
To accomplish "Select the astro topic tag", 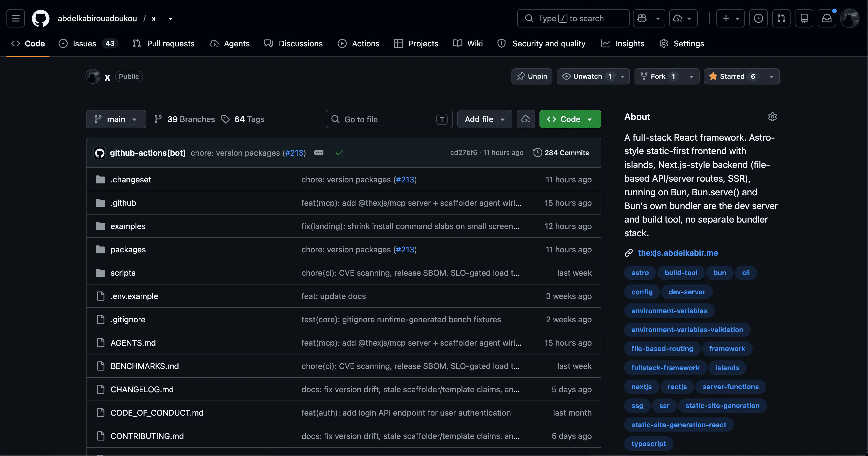I will point(640,273).
